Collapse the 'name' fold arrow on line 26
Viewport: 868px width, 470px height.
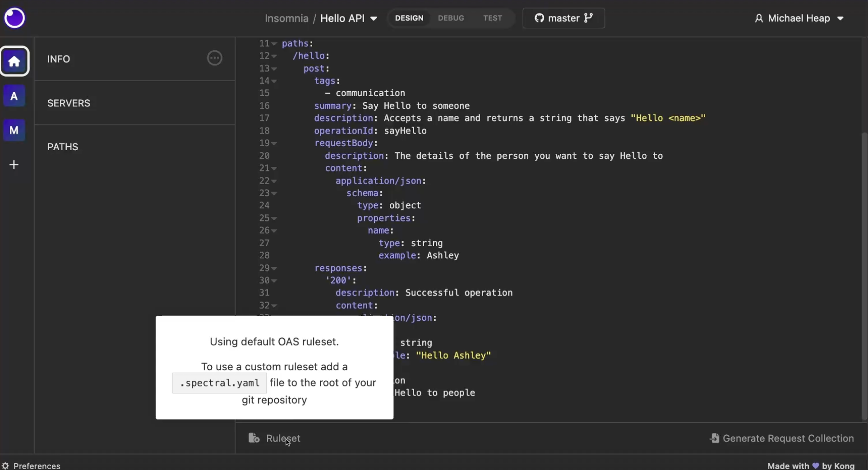274,231
